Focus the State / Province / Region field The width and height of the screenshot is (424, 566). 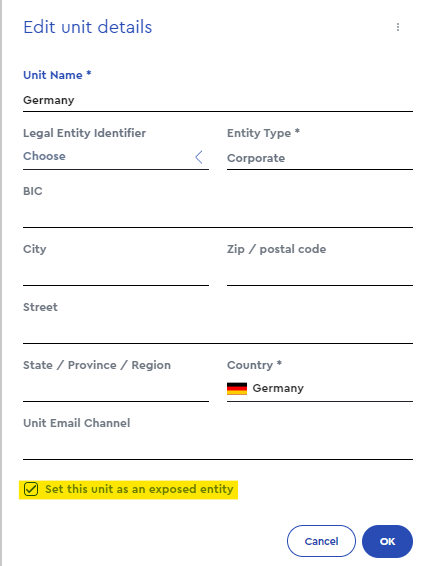click(116, 389)
